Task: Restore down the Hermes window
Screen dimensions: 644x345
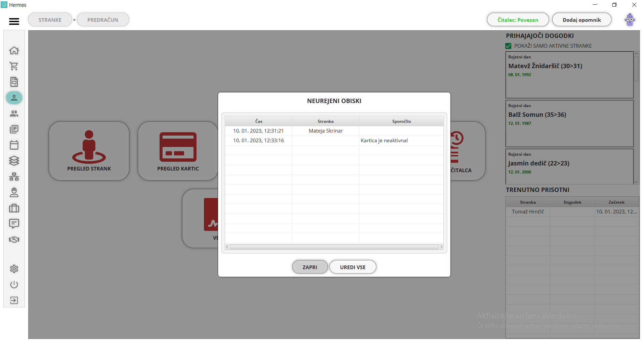Action: click(614, 5)
